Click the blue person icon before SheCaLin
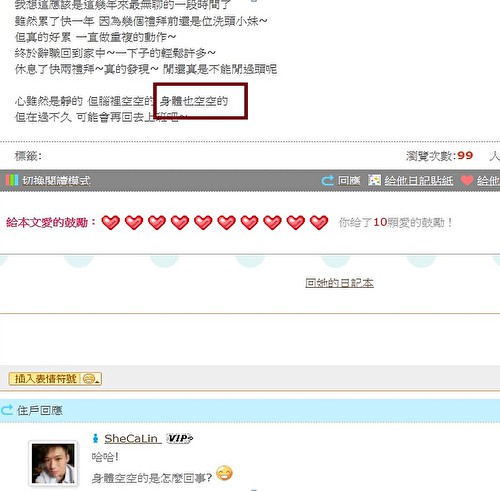The image size is (500, 491). tap(95, 438)
